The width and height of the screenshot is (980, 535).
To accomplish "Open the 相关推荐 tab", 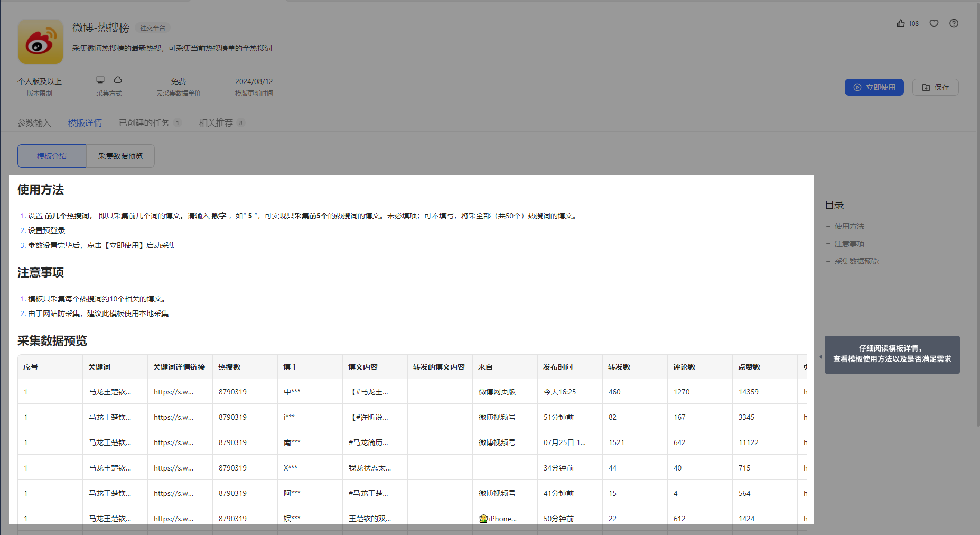I will click(x=216, y=123).
